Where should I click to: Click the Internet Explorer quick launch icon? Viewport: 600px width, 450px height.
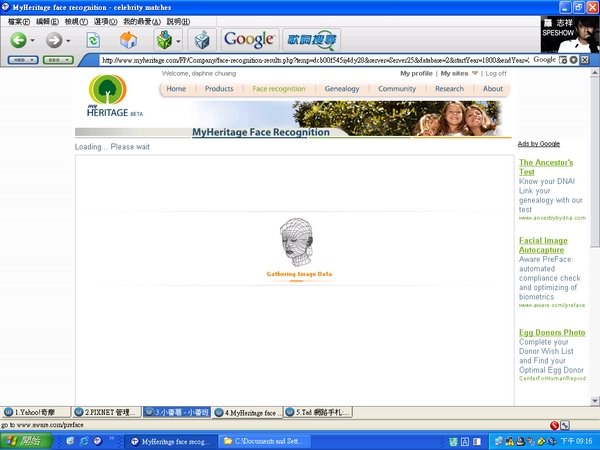click(84, 441)
